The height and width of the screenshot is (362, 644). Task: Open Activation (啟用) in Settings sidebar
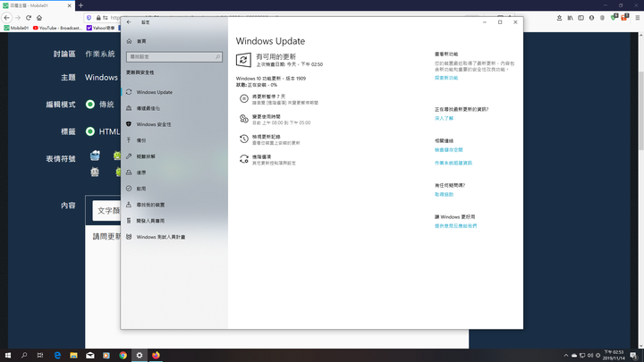coord(141,189)
